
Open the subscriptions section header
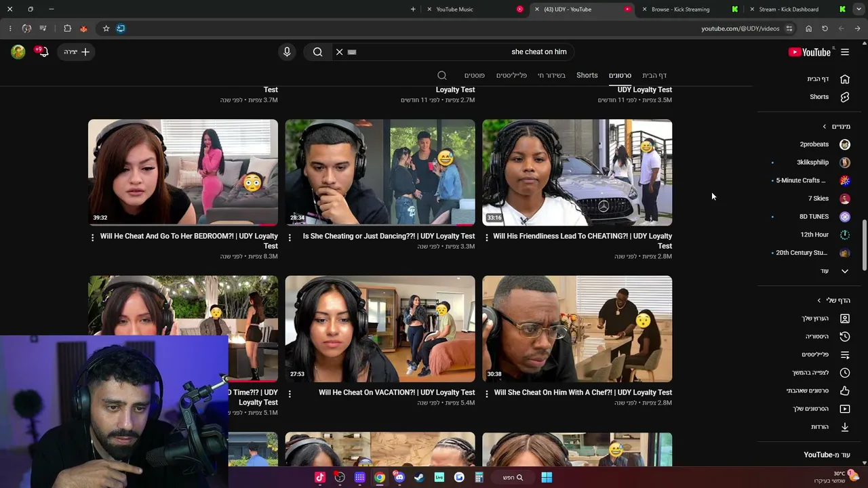[836, 127]
